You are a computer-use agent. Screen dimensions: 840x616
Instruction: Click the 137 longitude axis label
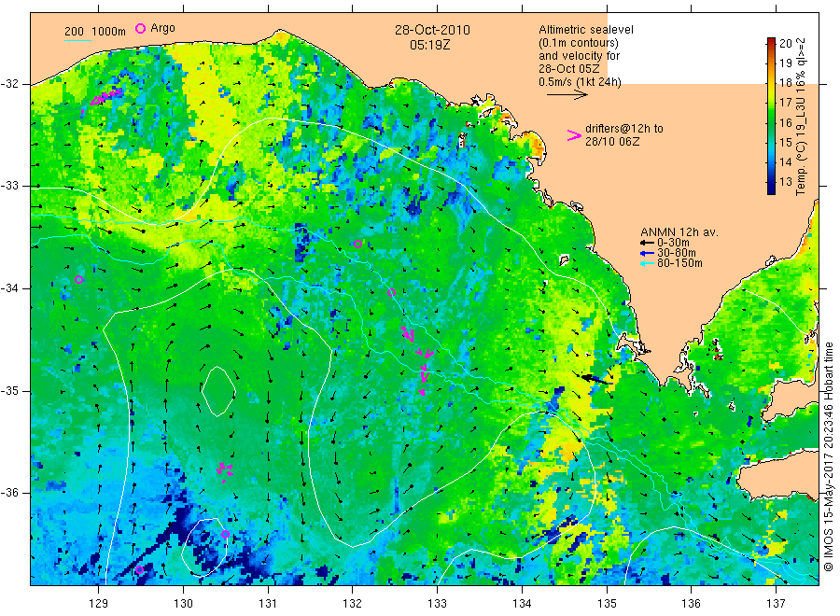point(776,604)
